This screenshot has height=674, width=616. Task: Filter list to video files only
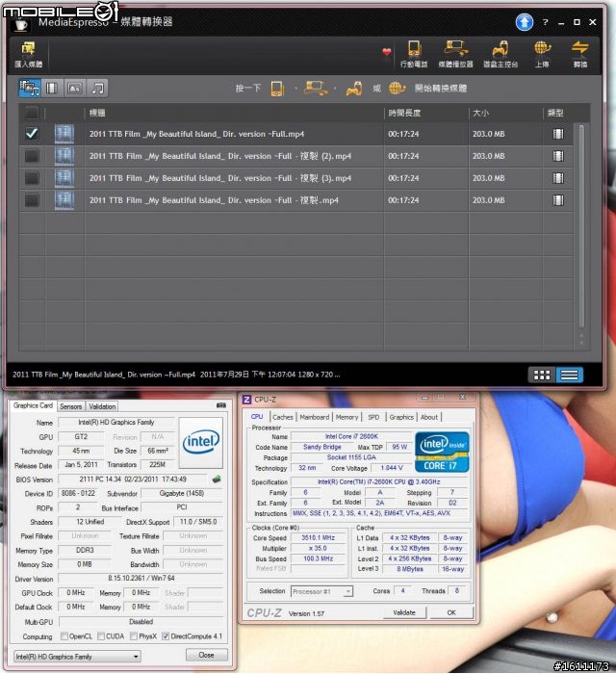52,89
